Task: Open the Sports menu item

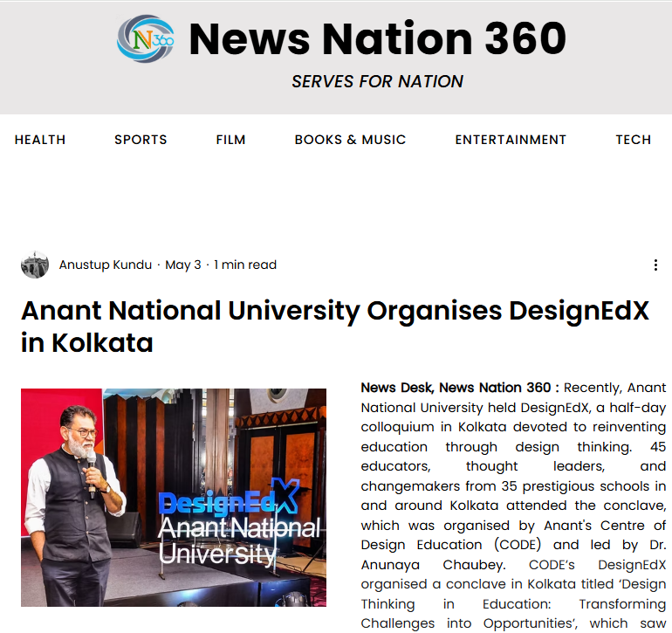Action: tap(141, 140)
